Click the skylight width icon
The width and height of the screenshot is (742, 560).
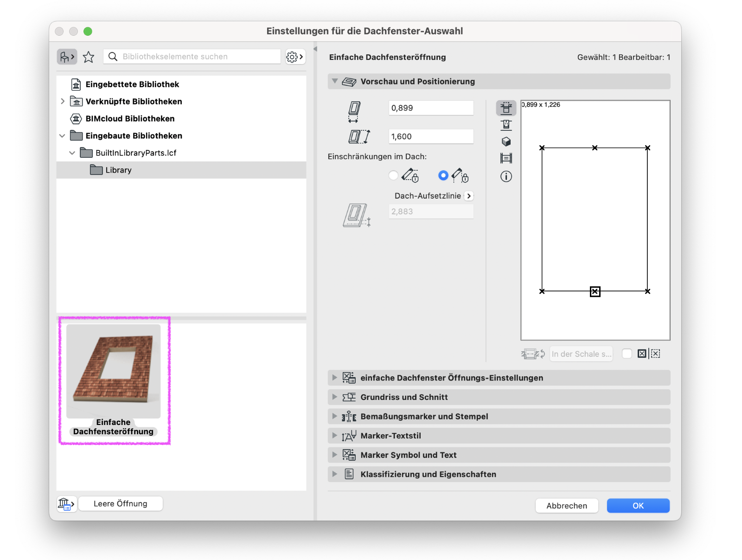[354, 112]
